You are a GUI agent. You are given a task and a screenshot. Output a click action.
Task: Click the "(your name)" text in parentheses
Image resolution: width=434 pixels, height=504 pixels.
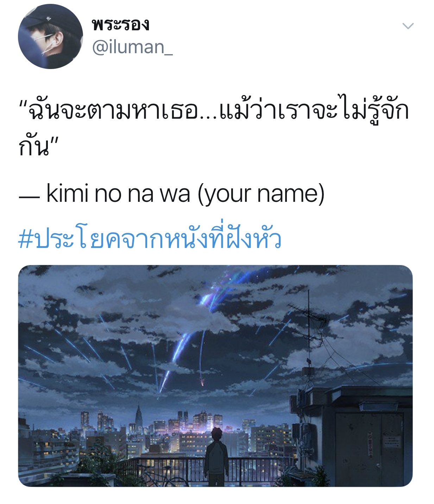coord(261,193)
